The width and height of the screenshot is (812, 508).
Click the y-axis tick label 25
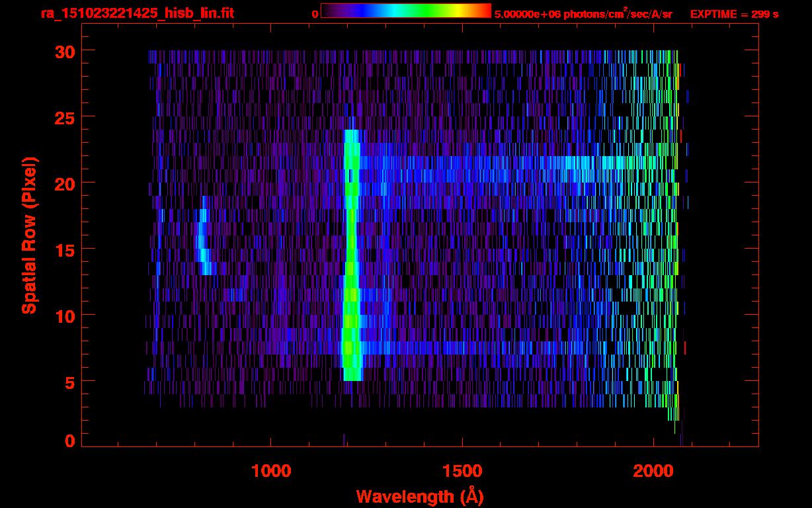pos(64,117)
